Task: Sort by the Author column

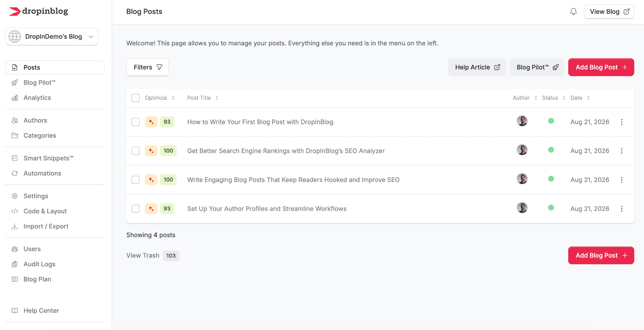Action: click(525, 98)
